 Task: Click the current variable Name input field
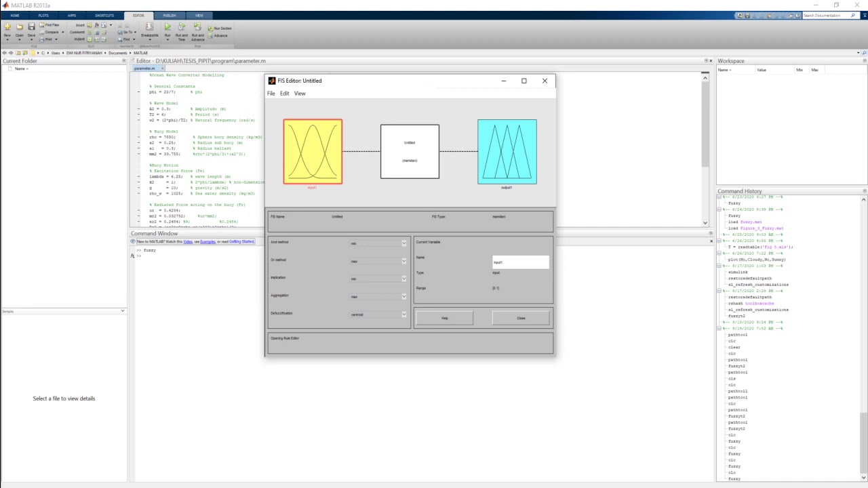[x=520, y=262]
